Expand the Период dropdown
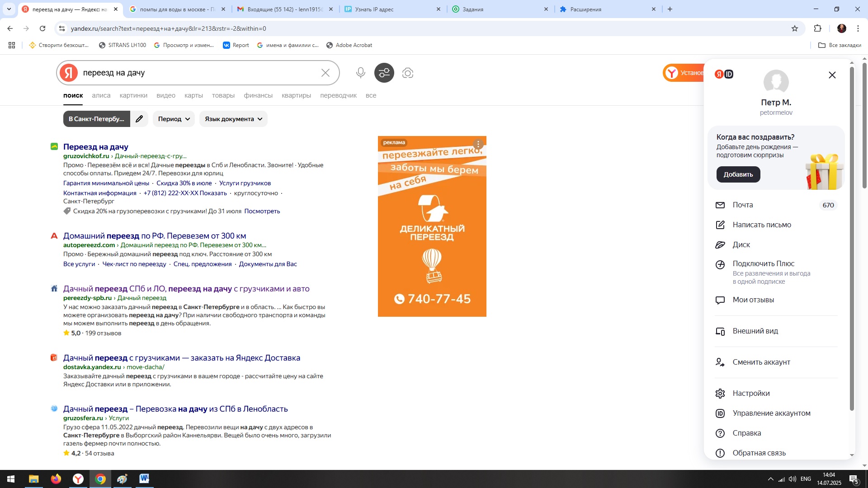868x488 pixels. tap(174, 119)
